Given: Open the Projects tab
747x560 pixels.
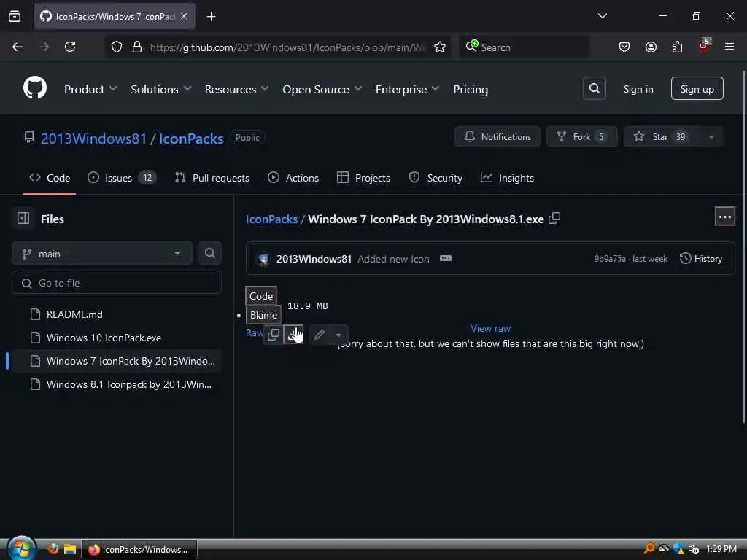Looking at the screenshot, I should 363,178.
